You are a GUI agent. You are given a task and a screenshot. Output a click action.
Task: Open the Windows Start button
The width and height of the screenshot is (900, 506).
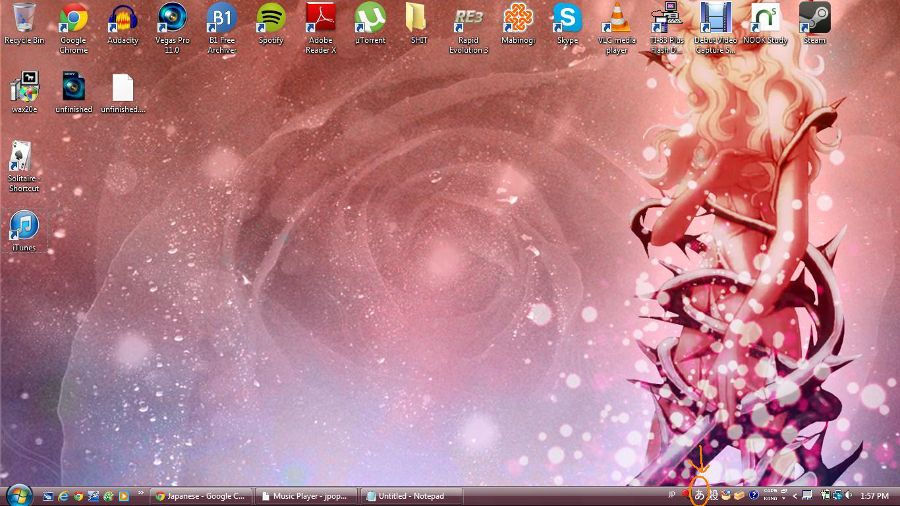point(18,495)
